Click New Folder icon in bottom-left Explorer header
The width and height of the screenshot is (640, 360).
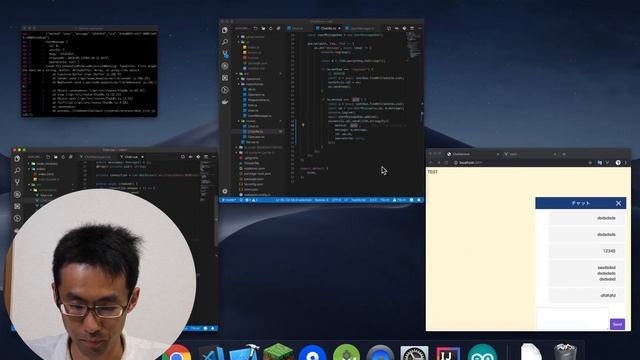[56, 157]
